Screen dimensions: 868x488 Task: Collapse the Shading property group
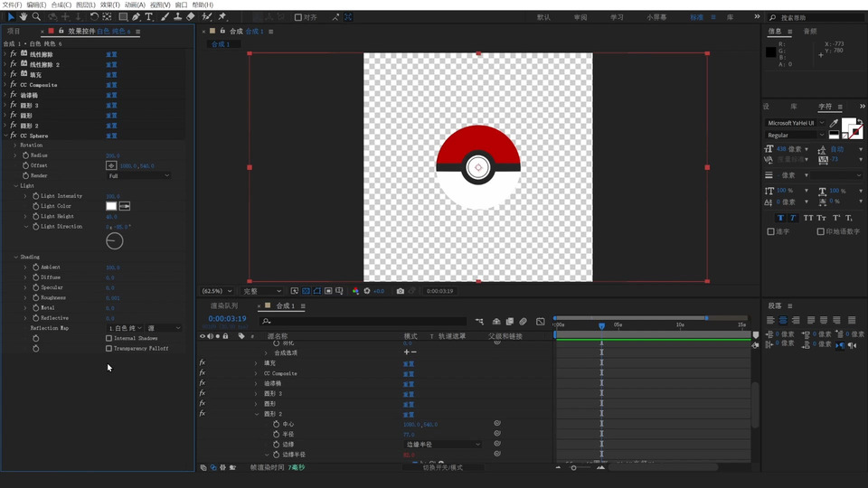click(16, 257)
